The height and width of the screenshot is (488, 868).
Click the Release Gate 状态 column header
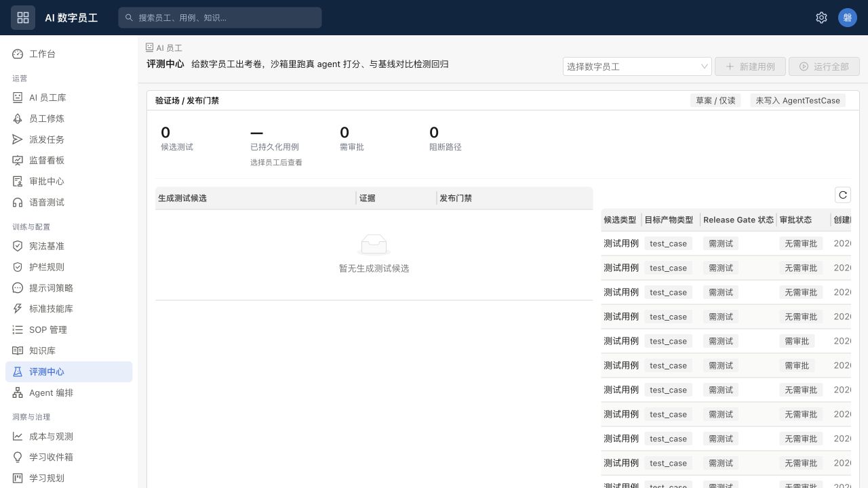click(738, 220)
